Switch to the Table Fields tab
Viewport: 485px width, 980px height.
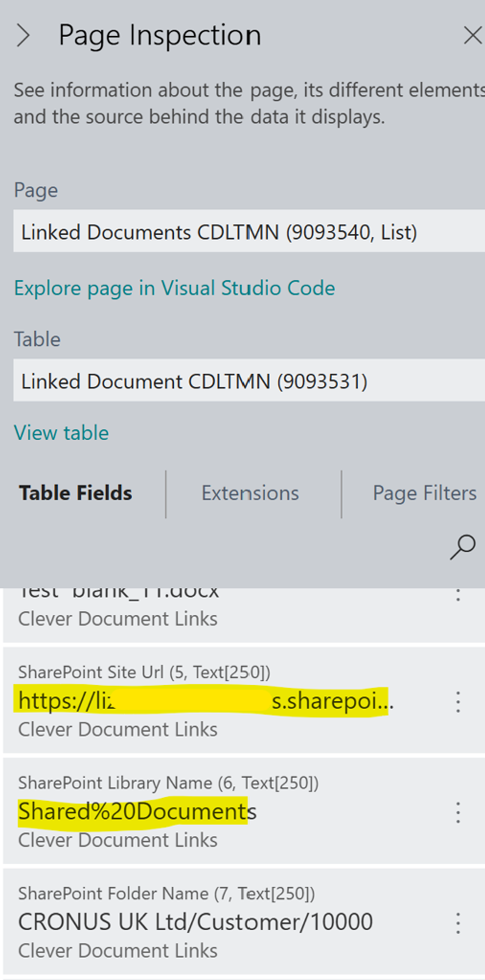[x=76, y=493]
